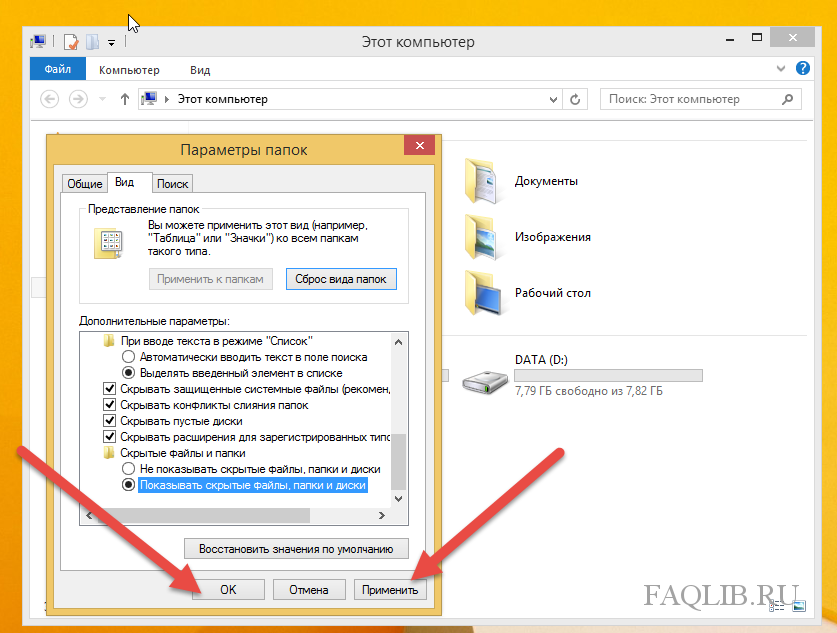Switch to the Поиск tab
This screenshot has width=837, height=633.
pyautogui.click(x=172, y=184)
